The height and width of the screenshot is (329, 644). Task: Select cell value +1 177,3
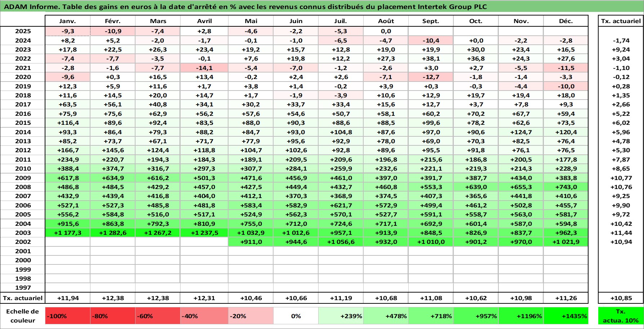tap(67, 233)
